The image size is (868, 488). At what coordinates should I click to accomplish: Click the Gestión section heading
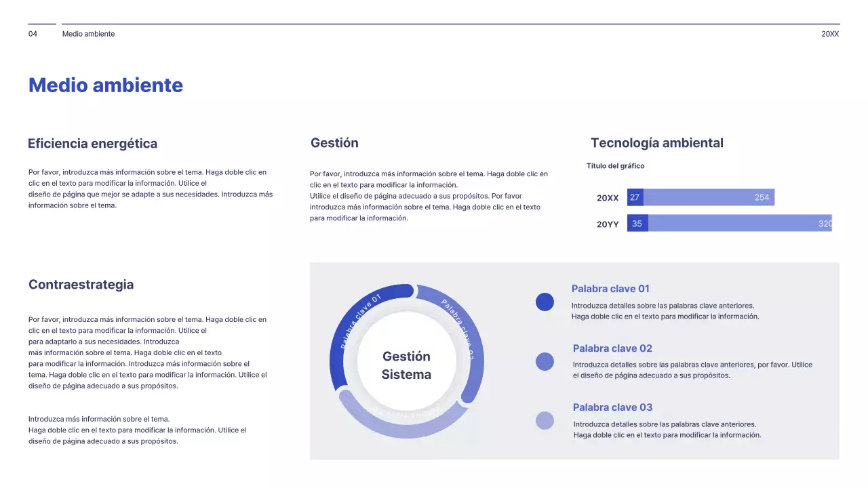(334, 143)
